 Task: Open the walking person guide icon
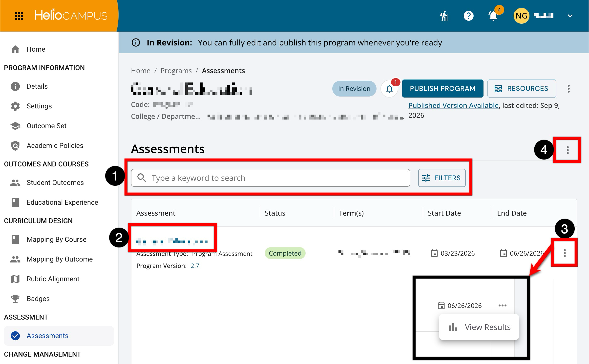pyautogui.click(x=444, y=16)
